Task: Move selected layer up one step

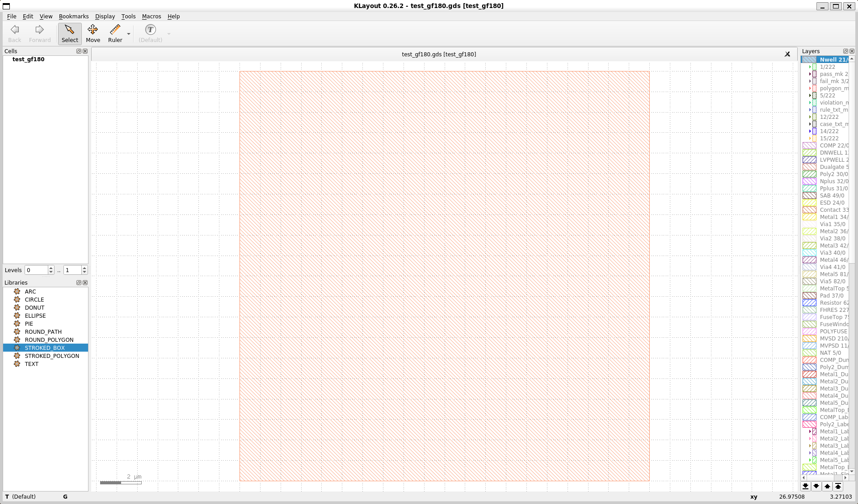Action: click(x=827, y=486)
